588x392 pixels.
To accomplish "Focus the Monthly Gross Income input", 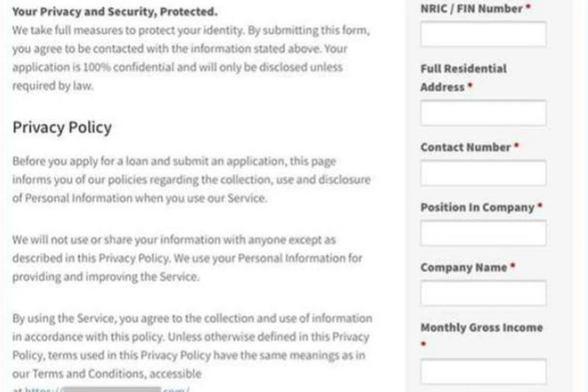I will 483,372.
